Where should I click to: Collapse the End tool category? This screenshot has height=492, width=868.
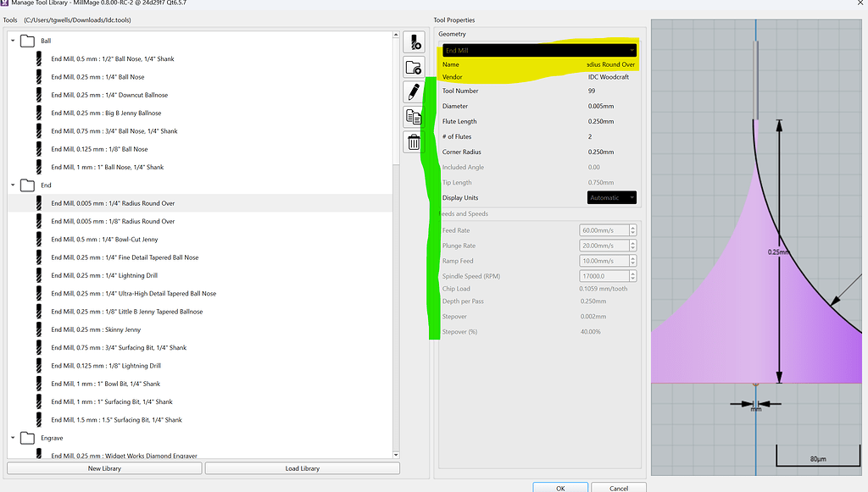(x=12, y=185)
